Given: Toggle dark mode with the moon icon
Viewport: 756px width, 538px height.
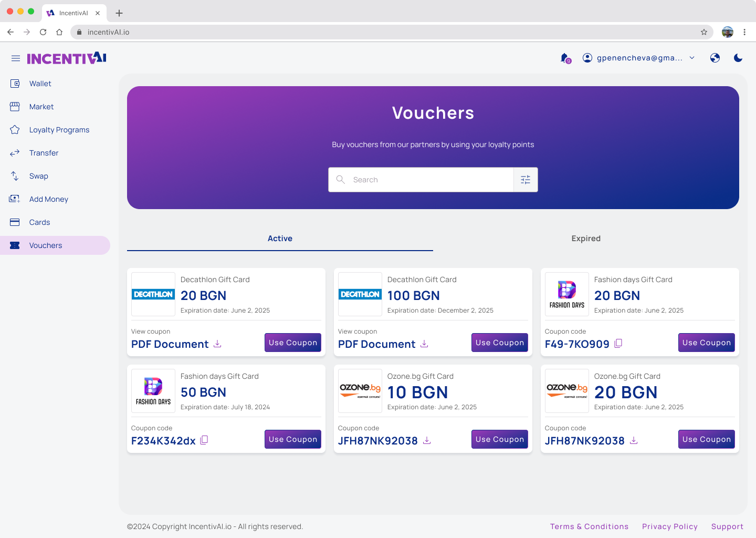Looking at the screenshot, I should pyautogui.click(x=738, y=58).
